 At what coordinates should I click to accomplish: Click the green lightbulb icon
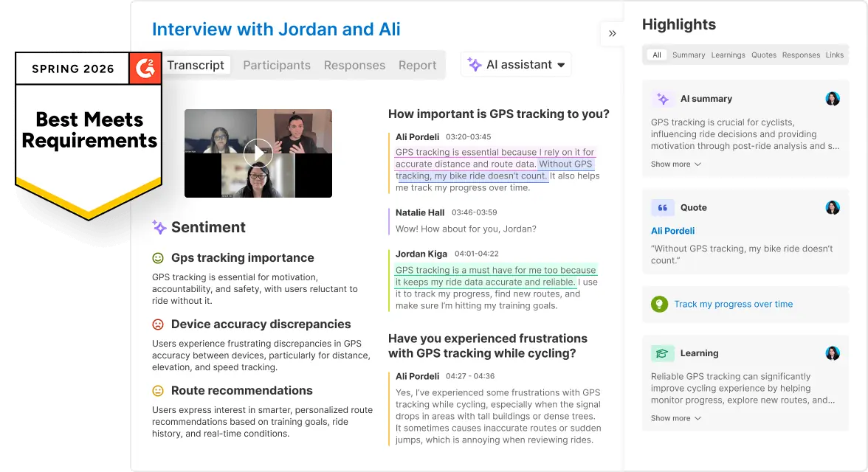click(x=659, y=304)
